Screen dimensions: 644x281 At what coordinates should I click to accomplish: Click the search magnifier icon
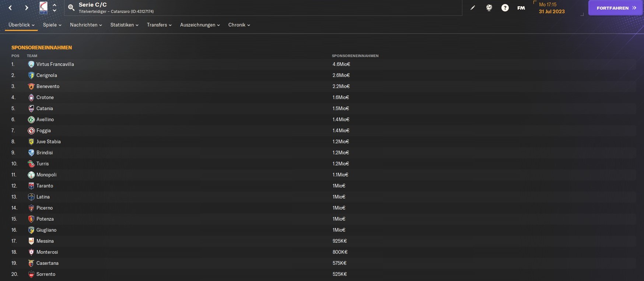click(x=71, y=7)
